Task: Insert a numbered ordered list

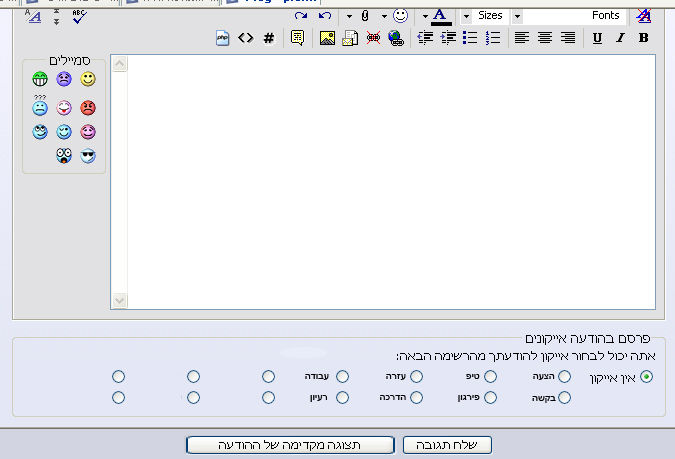Action: [493, 38]
